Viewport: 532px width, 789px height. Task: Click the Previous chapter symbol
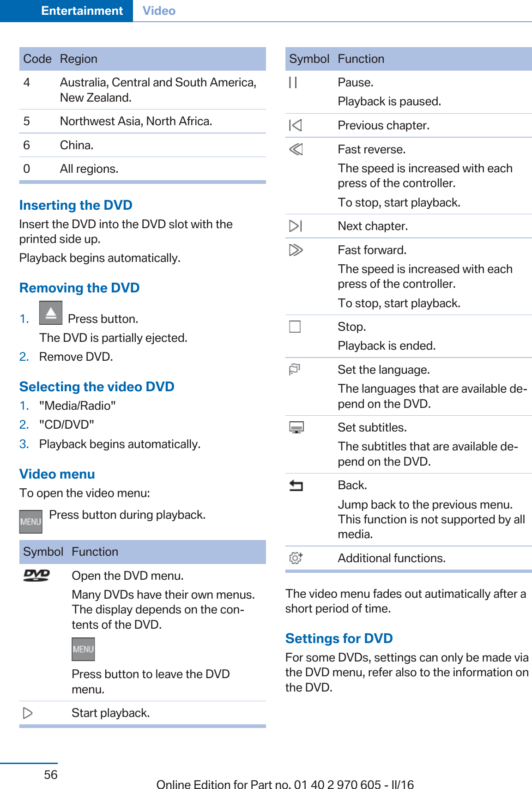tap(295, 125)
